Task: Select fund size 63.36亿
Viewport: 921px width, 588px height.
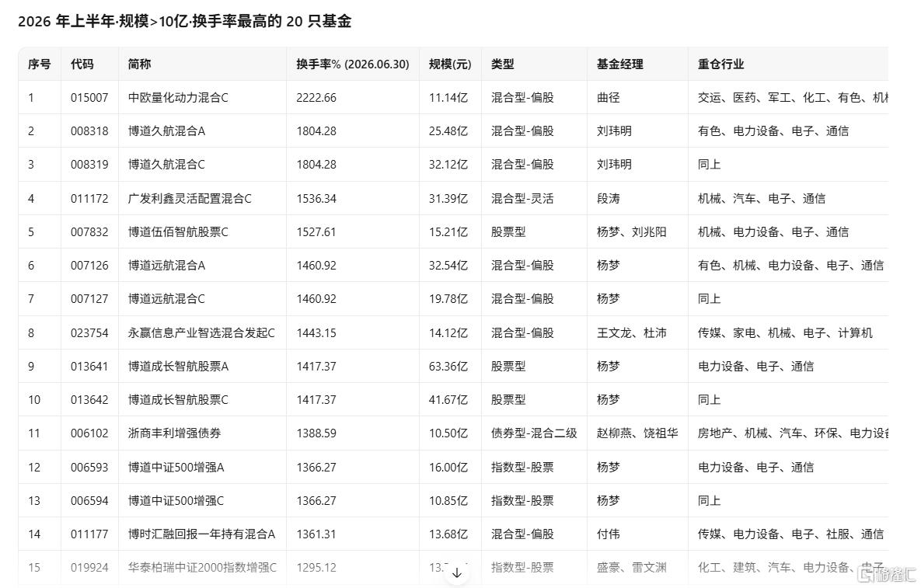Action: point(448,366)
